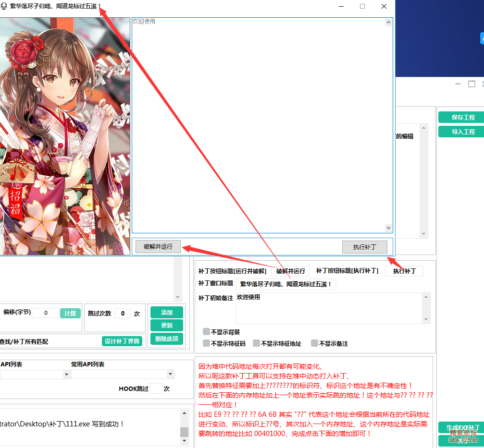The height and width of the screenshot is (448, 484).
Task: Click the 查找/补丁所有匹配 label
Action: (24, 341)
